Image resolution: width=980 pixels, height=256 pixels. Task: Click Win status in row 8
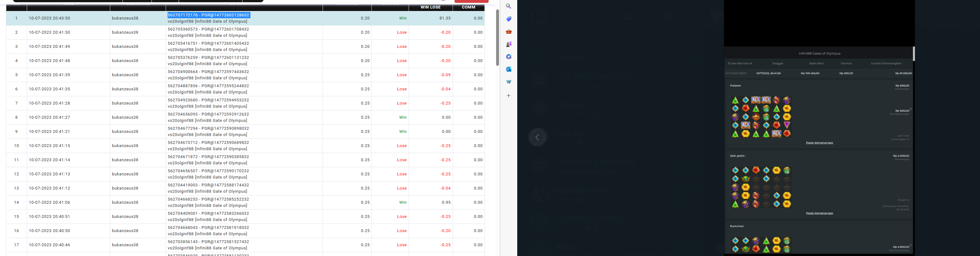(x=403, y=117)
